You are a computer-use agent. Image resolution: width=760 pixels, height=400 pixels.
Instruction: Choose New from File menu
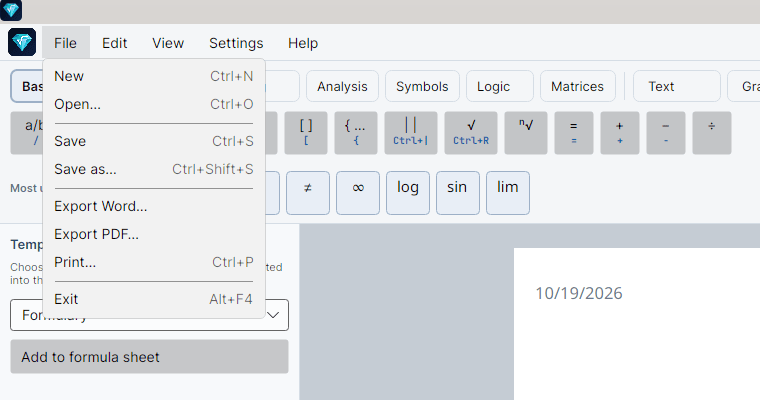[154, 76]
